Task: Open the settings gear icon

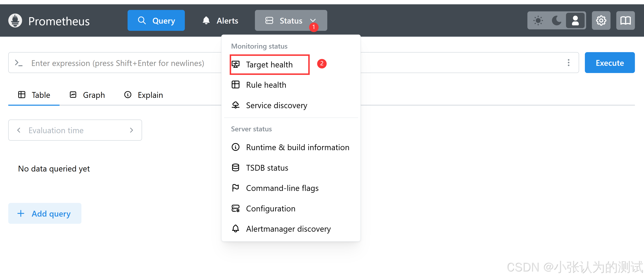Action: click(x=601, y=20)
